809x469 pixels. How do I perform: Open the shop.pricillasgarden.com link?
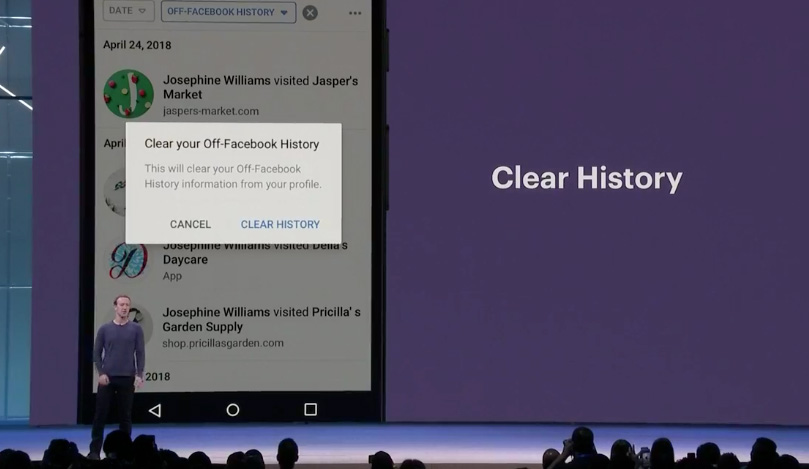point(223,343)
